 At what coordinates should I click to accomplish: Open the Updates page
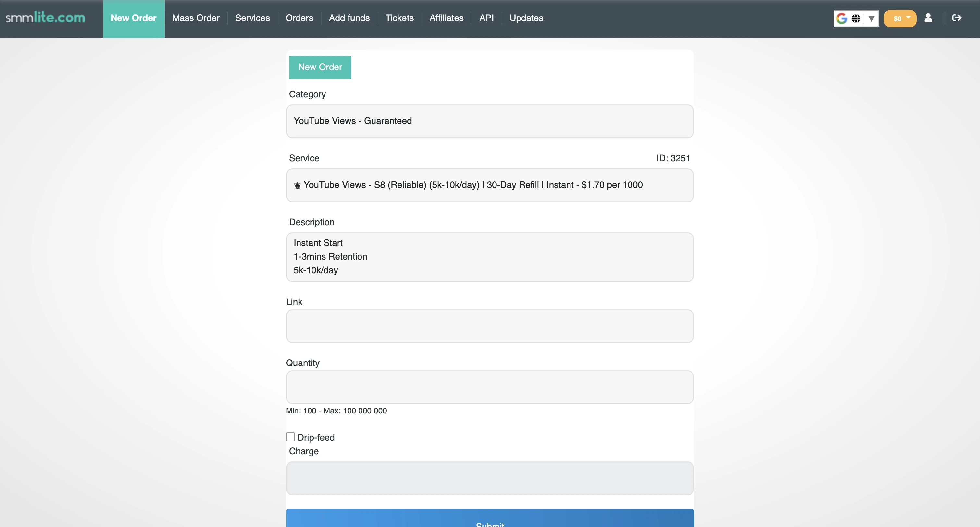click(x=526, y=18)
